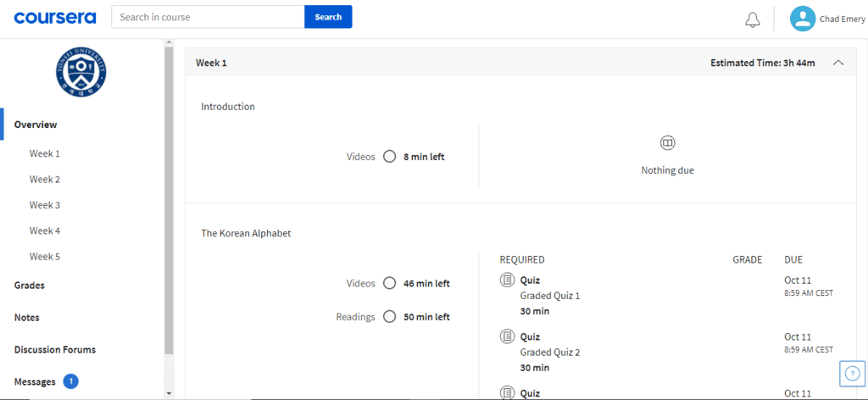Open Discussion Forums in sidebar
This screenshot has width=868, height=400.
tap(55, 350)
